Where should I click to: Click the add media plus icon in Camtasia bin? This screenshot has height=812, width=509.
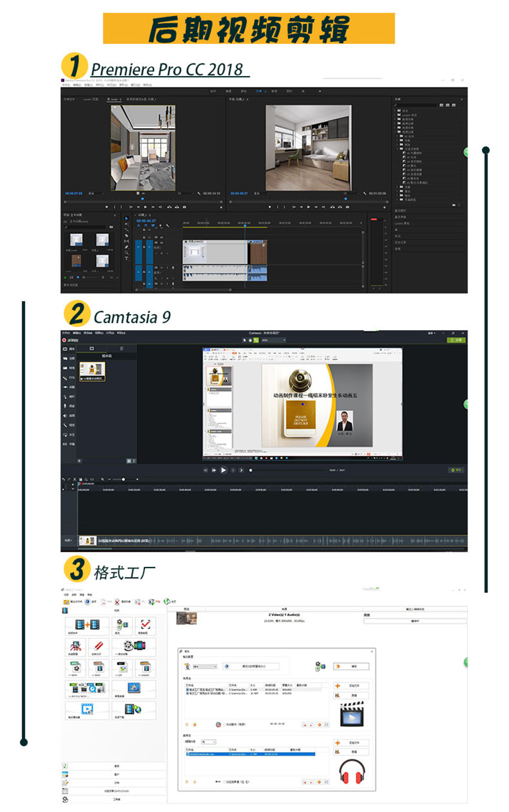point(80,461)
